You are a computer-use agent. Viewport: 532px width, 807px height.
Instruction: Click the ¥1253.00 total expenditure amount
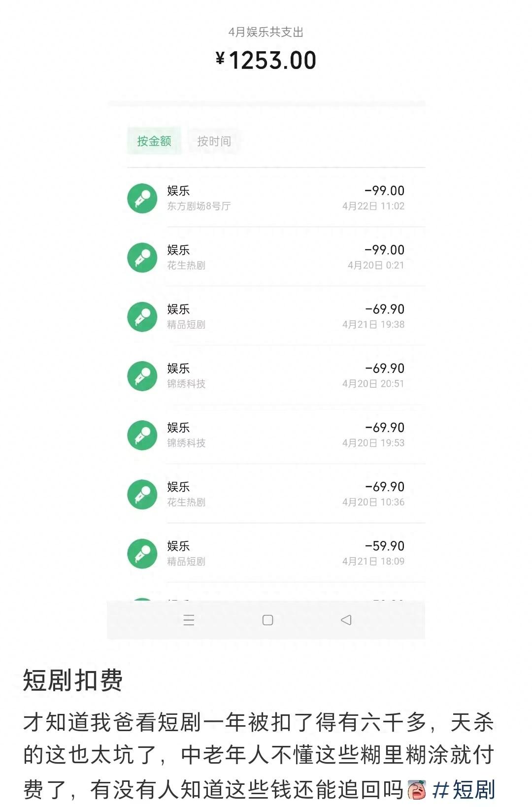(x=266, y=61)
